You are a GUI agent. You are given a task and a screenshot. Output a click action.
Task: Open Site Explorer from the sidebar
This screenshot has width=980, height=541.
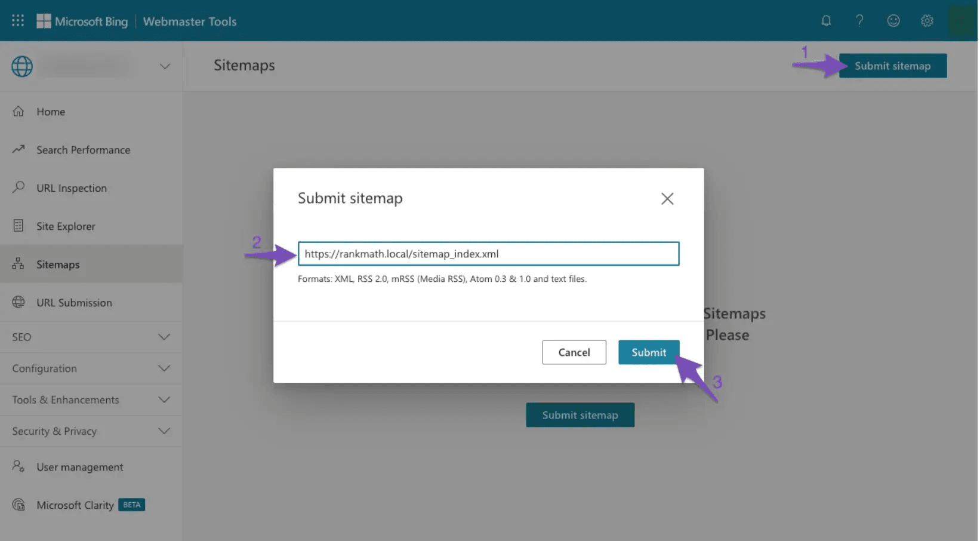tap(66, 226)
